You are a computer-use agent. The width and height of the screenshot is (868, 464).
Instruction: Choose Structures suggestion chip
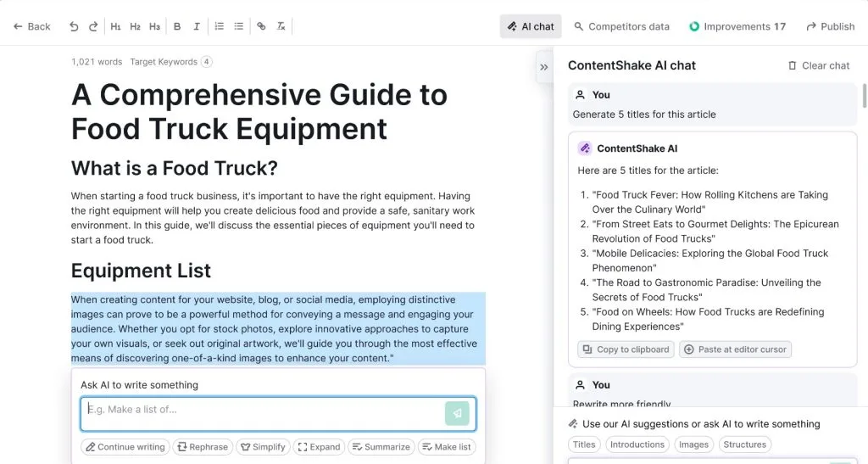point(744,444)
